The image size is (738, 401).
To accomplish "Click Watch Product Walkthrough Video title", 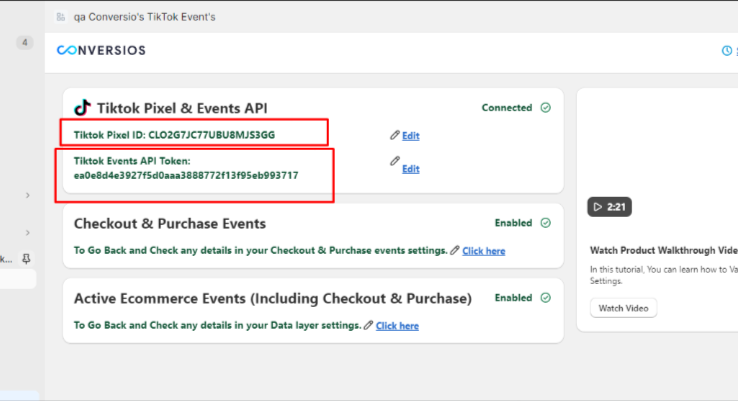I will click(x=664, y=250).
